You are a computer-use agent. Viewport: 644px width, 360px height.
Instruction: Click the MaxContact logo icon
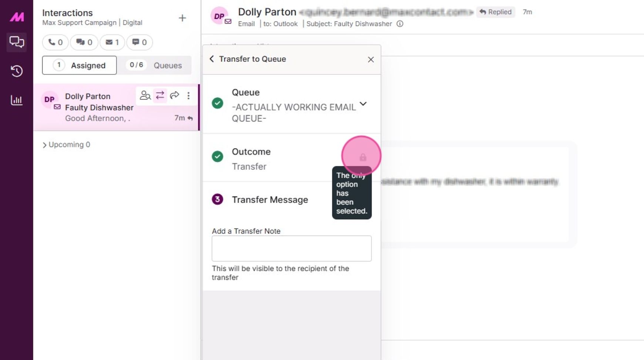click(x=17, y=17)
